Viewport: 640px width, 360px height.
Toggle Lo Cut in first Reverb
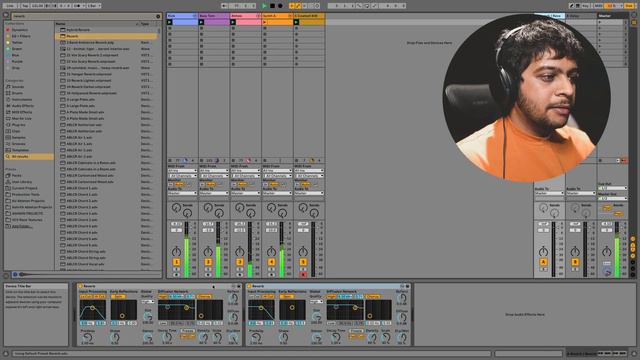86,296
